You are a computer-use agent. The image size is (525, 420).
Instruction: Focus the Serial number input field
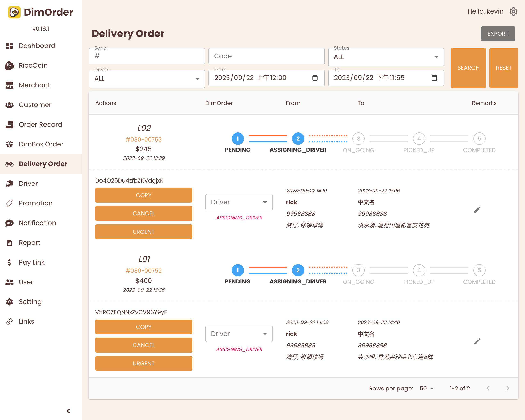point(147,56)
